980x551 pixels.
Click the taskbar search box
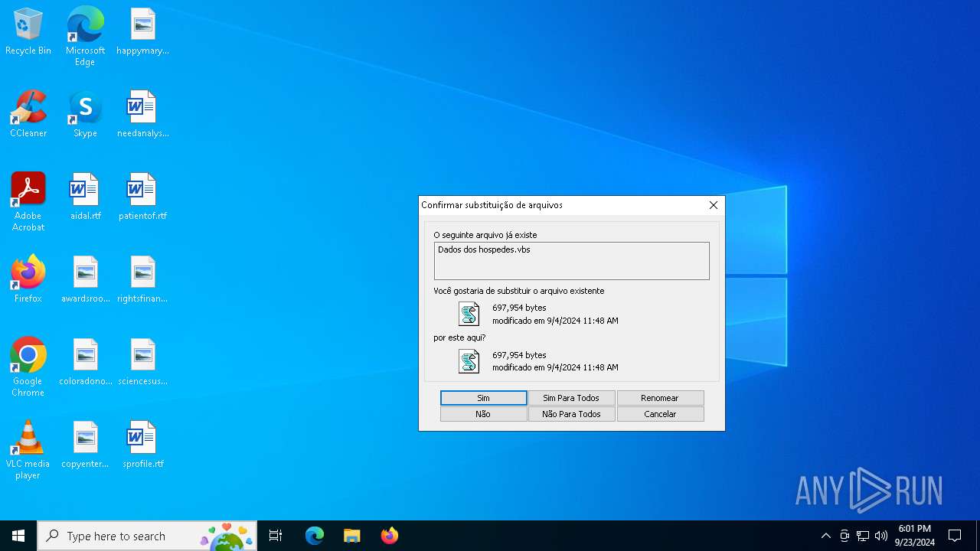pyautogui.click(x=147, y=536)
